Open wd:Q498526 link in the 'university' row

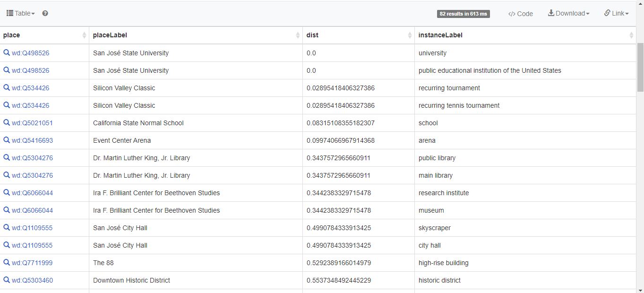pos(31,53)
